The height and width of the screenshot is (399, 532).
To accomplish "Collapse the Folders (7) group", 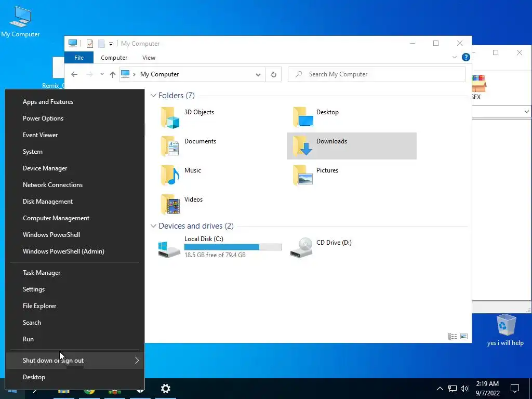I will click(x=153, y=96).
